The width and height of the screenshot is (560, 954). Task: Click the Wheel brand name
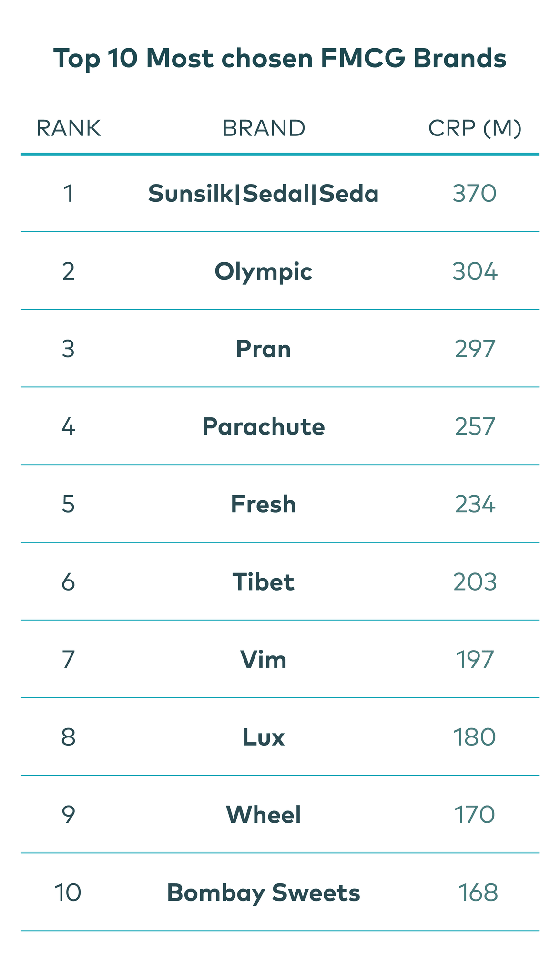click(264, 815)
